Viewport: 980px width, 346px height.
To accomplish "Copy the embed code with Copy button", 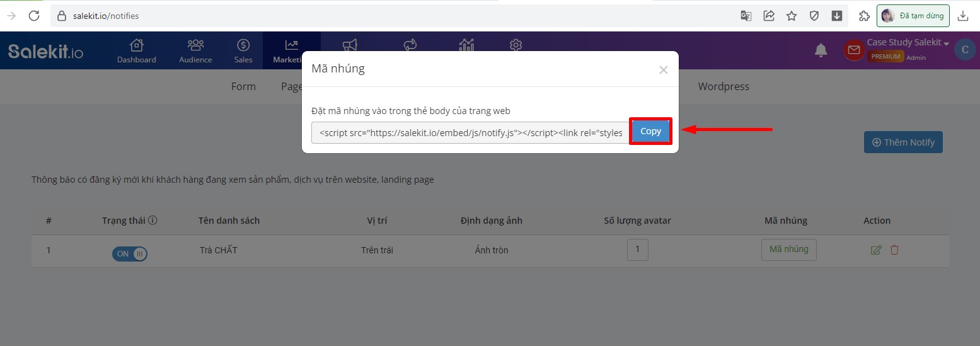I will click(x=650, y=131).
